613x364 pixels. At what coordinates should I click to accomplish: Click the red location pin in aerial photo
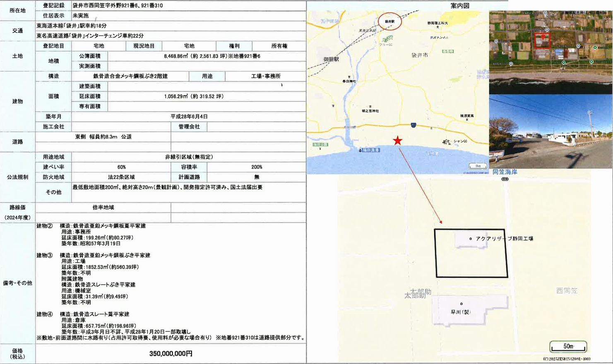click(x=543, y=36)
